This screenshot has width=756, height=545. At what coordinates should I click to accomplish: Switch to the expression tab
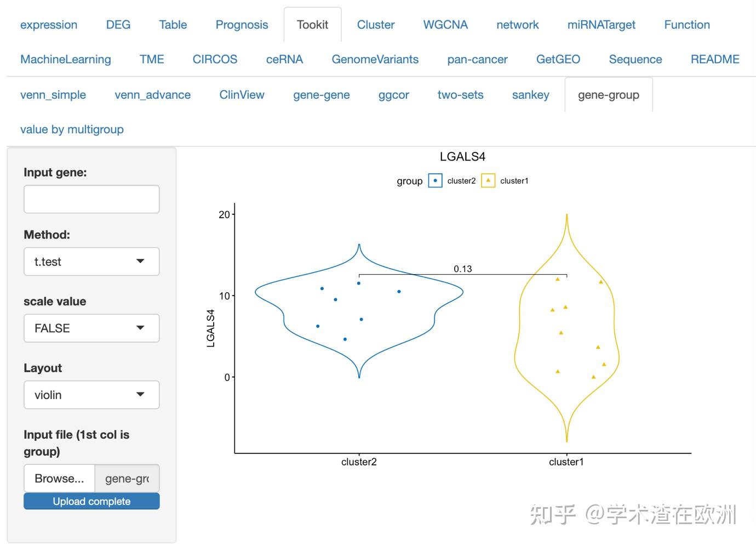(49, 25)
